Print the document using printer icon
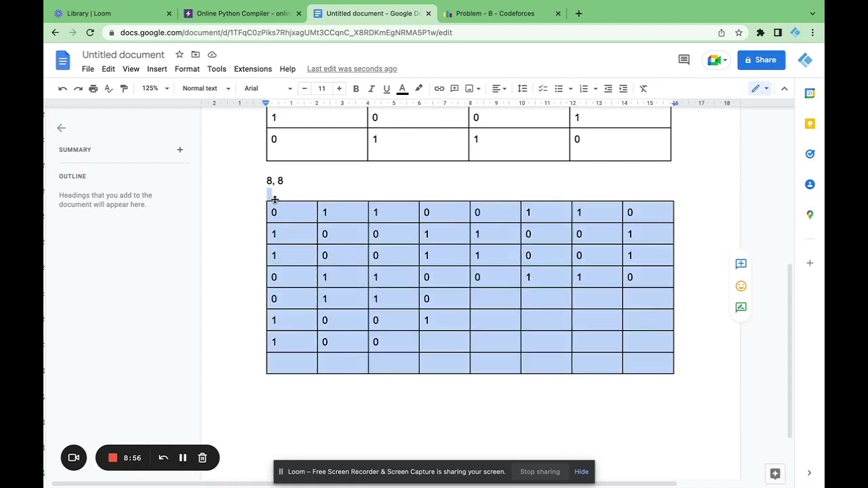The width and height of the screenshot is (868, 488). coord(93,89)
